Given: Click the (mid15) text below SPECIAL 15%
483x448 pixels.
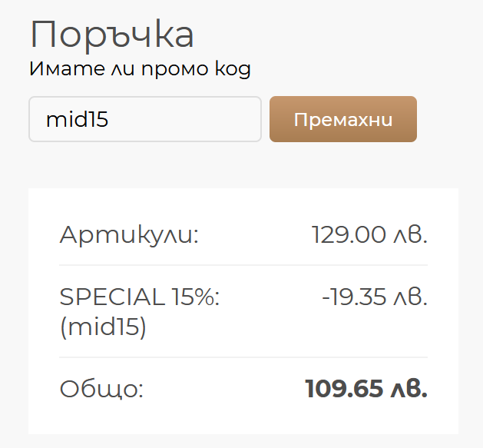Looking at the screenshot, I should pos(103,327).
